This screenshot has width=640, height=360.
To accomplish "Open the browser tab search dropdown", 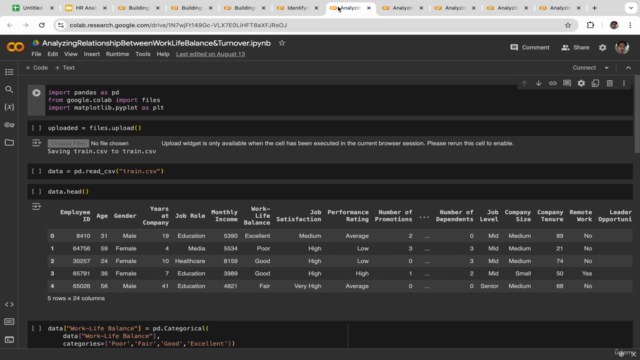I will click(631, 8).
